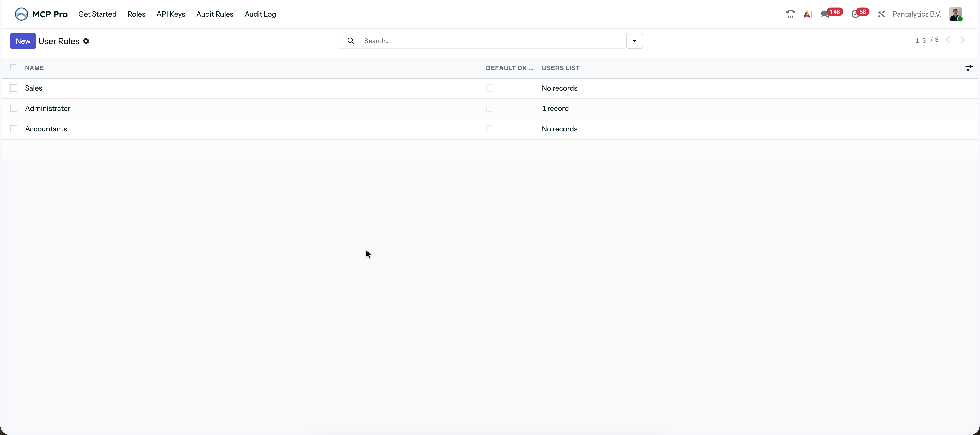Open optional columns adjust icon

click(969, 68)
